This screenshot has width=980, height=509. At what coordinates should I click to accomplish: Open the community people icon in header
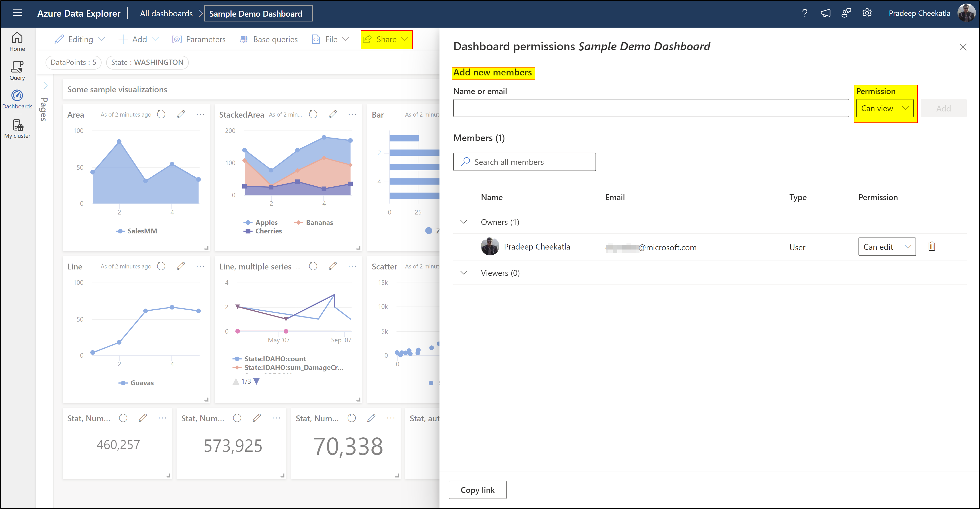tap(846, 13)
